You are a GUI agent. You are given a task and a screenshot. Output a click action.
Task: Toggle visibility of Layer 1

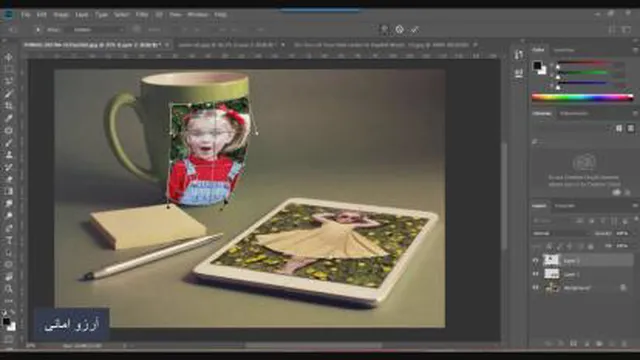coord(536,274)
